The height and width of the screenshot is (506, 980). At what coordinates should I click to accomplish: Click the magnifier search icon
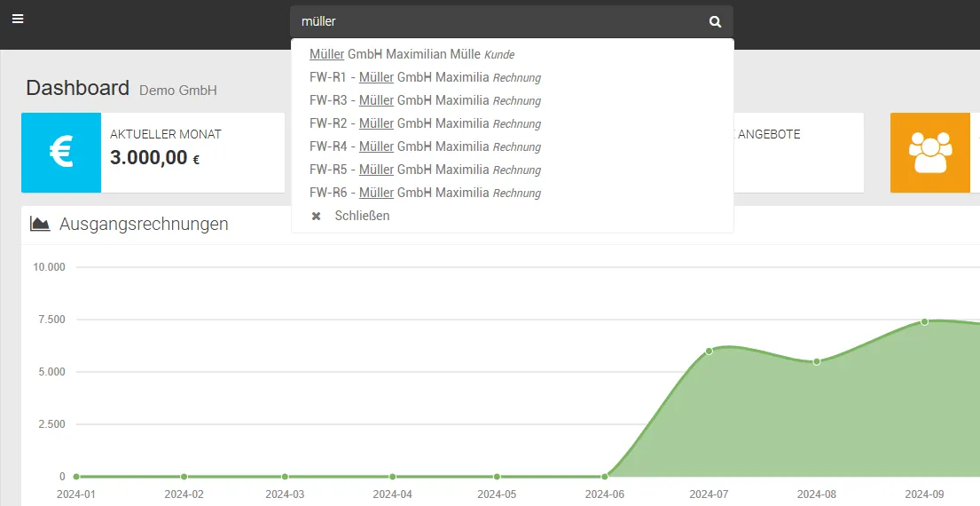[715, 22]
